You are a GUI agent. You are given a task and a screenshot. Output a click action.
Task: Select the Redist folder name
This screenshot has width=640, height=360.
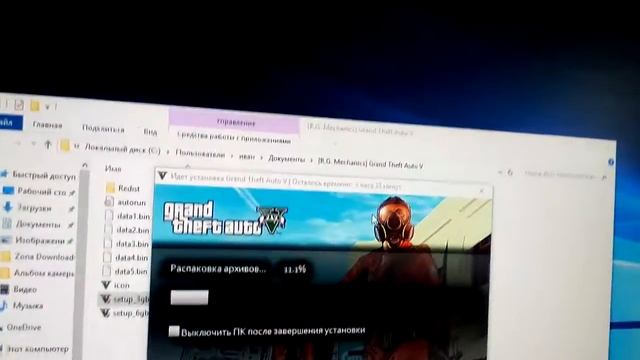129,189
